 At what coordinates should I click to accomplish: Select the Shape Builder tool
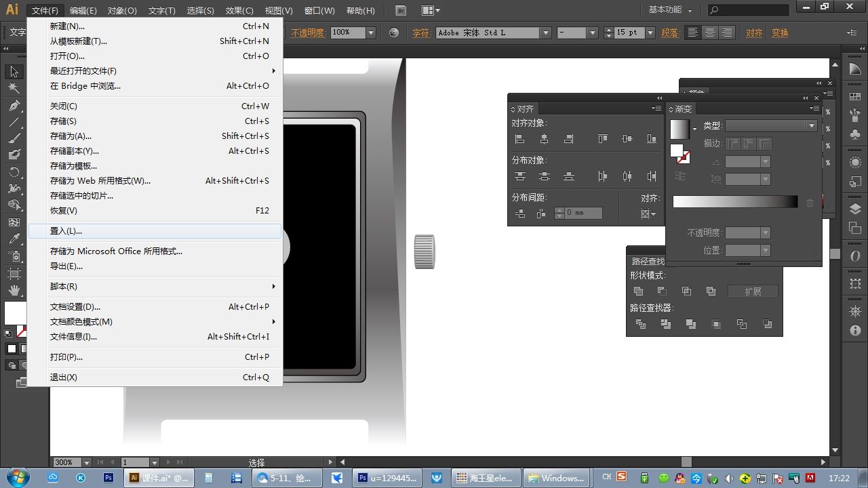[14, 205]
